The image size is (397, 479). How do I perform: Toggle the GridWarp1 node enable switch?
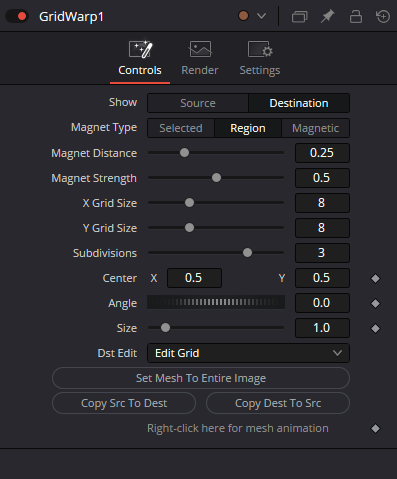(x=17, y=16)
